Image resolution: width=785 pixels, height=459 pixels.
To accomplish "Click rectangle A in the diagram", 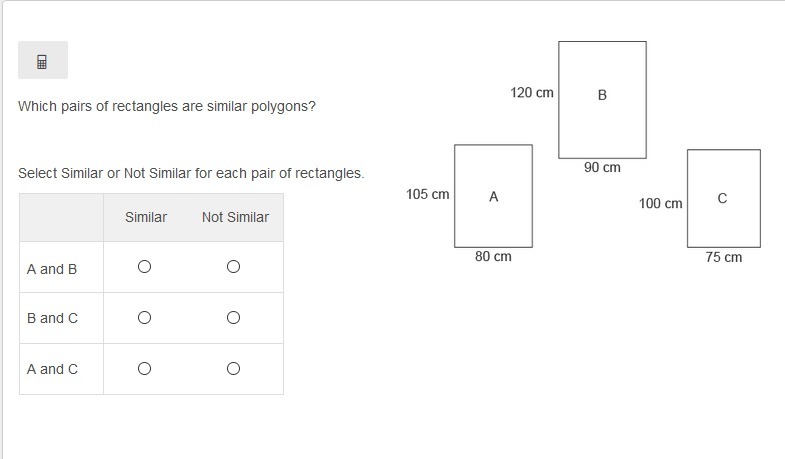I will tap(493, 196).
